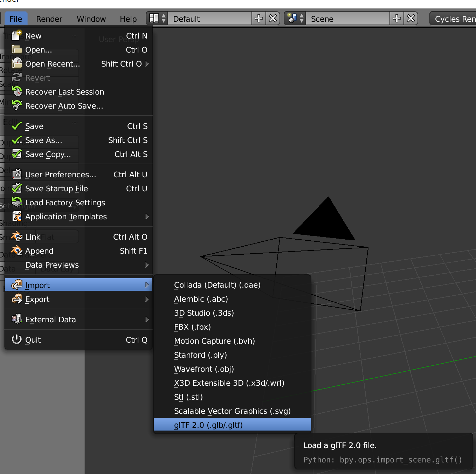Image resolution: width=476 pixels, height=474 pixels.
Task: Choose FBX (.fbx) import
Action: [x=232, y=327]
